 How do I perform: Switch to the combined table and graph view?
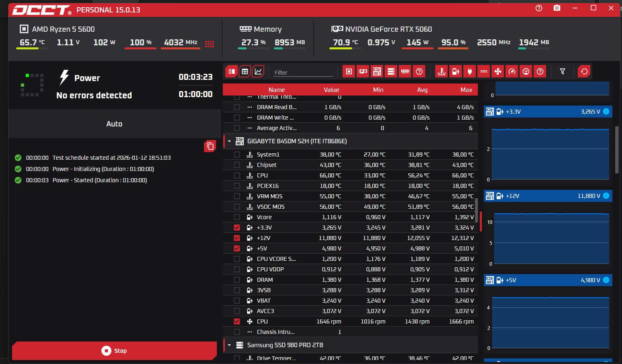coord(232,71)
